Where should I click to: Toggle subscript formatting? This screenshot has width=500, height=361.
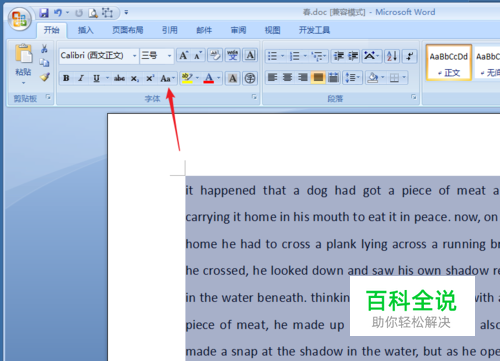pyautogui.click(x=134, y=78)
